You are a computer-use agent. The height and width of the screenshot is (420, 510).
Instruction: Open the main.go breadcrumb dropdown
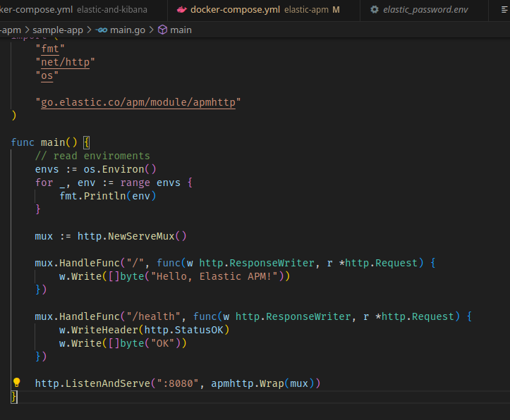point(128,30)
